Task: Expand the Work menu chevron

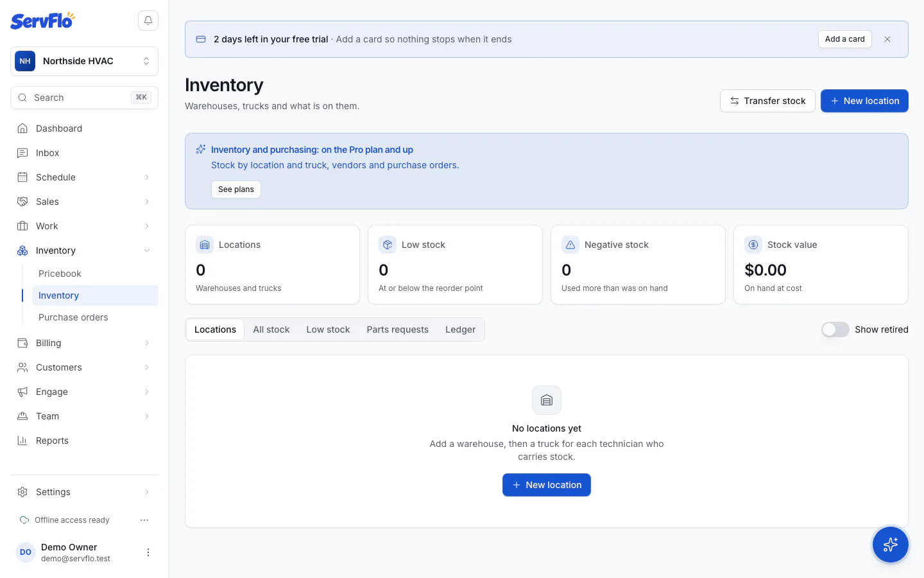Action: (147, 226)
